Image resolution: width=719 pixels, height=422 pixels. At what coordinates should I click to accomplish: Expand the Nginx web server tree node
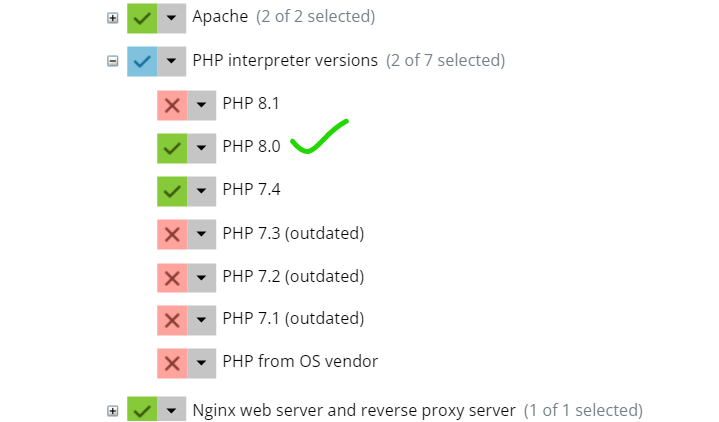point(112,411)
